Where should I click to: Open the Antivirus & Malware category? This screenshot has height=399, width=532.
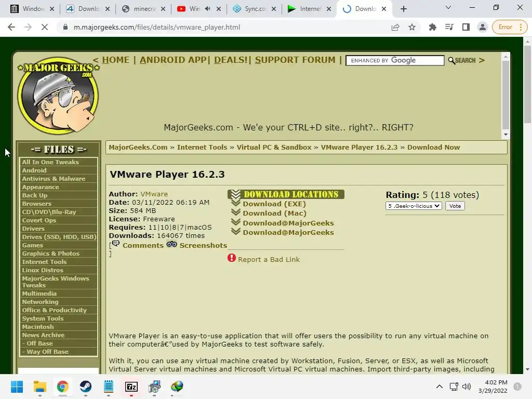click(x=54, y=179)
